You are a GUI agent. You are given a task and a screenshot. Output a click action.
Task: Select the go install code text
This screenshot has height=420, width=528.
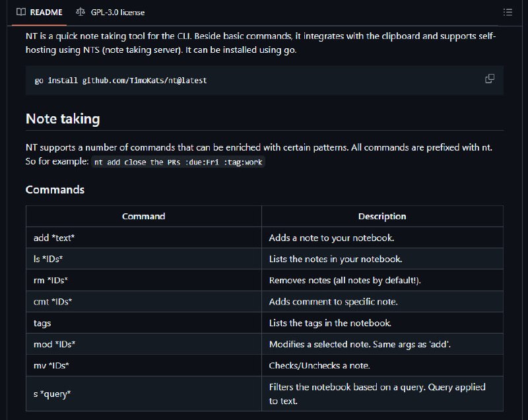pos(121,81)
